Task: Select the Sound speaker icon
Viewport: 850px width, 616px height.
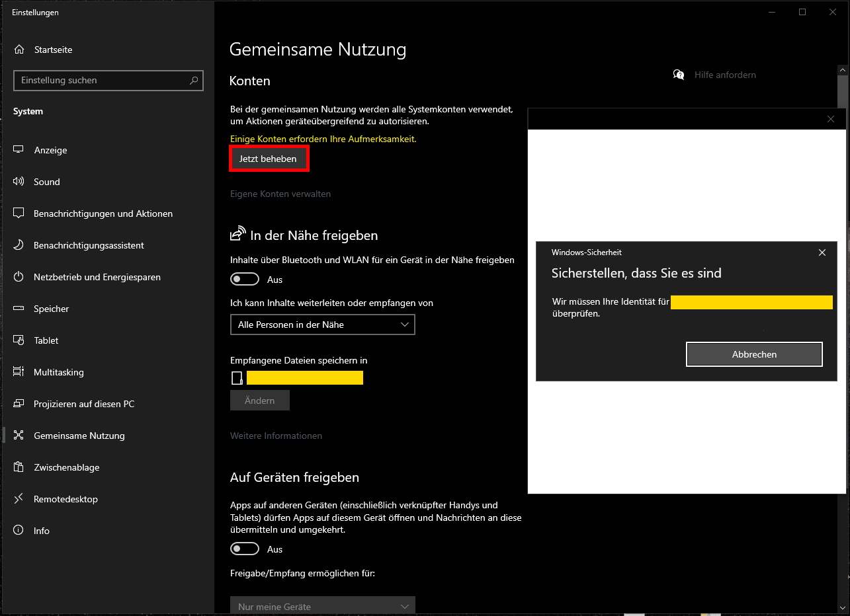Action: click(19, 182)
